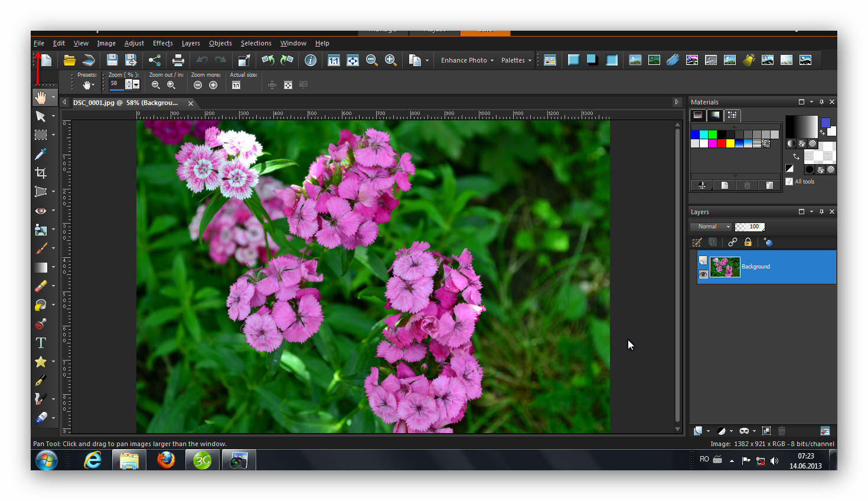Expand the Enhance Photo dropdown

[467, 60]
